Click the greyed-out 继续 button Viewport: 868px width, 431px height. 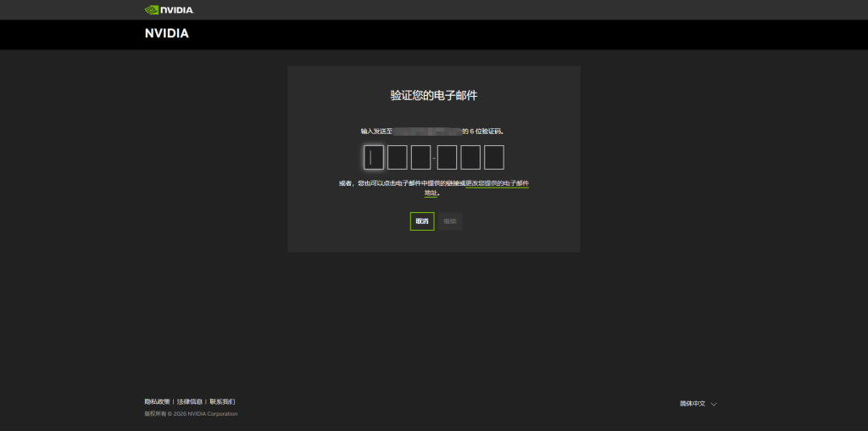[450, 221]
